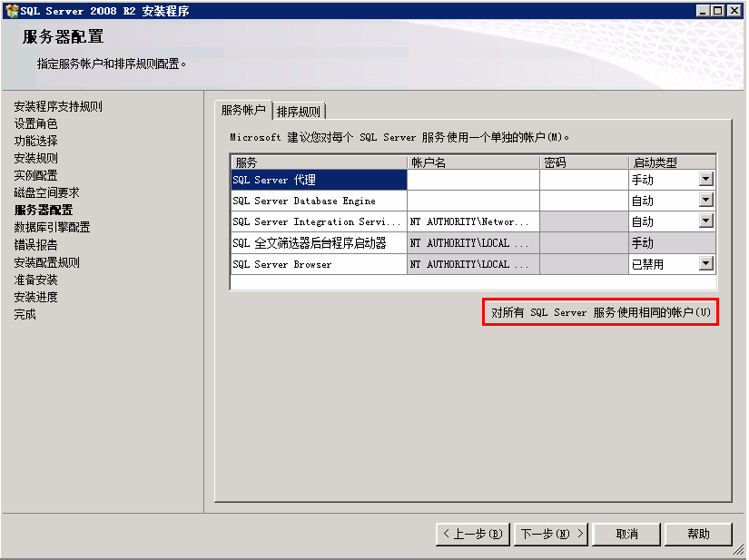
Task: Click the 服务 column header
Action: pos(319,162)
